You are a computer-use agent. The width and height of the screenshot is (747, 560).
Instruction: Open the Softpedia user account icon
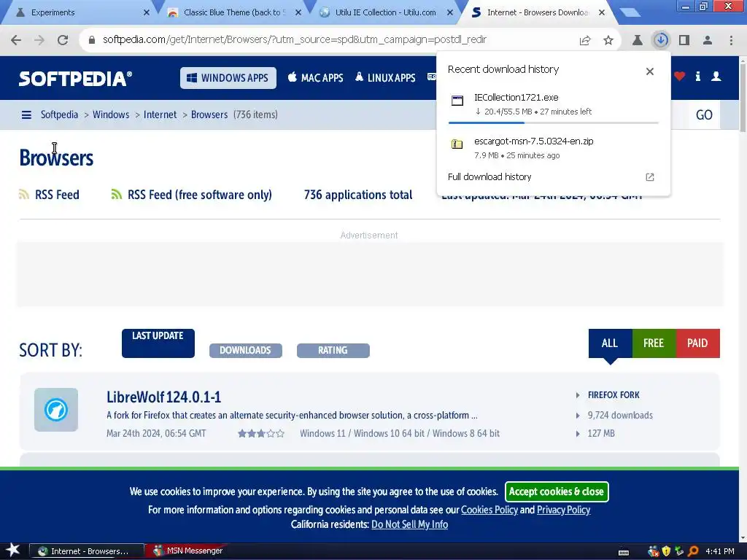[x=716, y=76]
